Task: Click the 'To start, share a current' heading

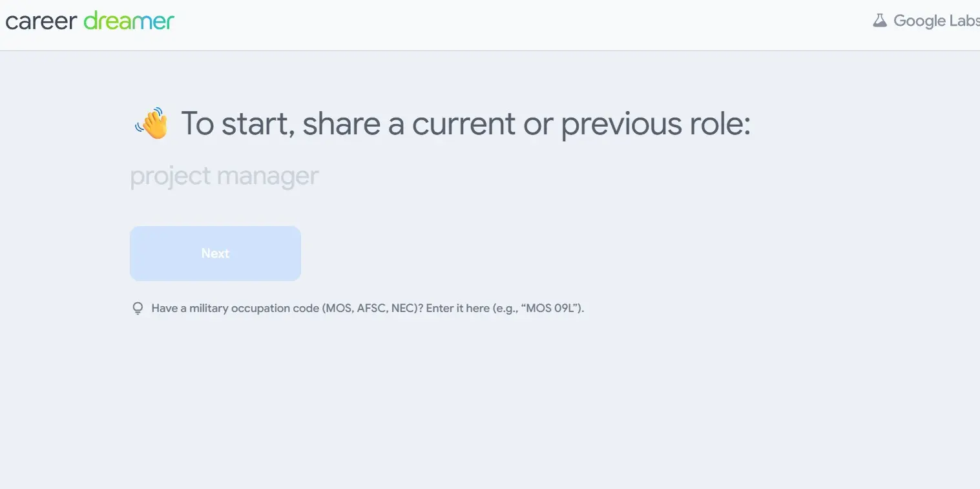Action: tap(466, 123)
